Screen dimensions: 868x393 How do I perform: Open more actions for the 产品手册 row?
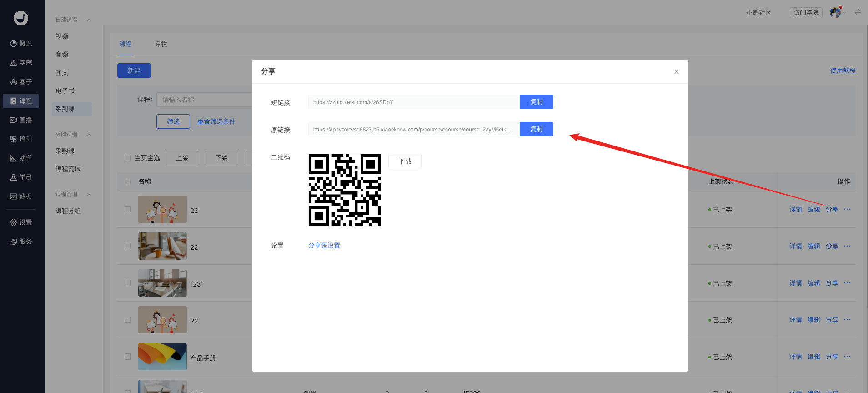(x=847, y=357)
